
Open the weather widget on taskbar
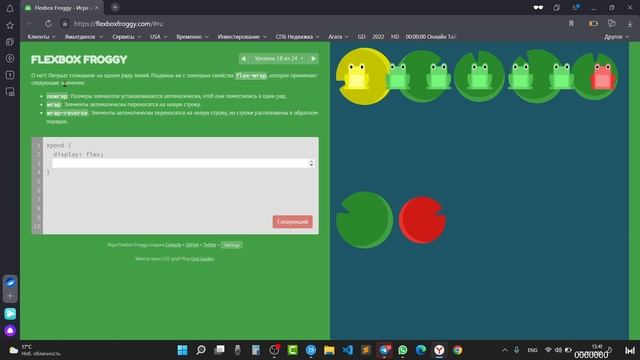[x=35, y=350]
